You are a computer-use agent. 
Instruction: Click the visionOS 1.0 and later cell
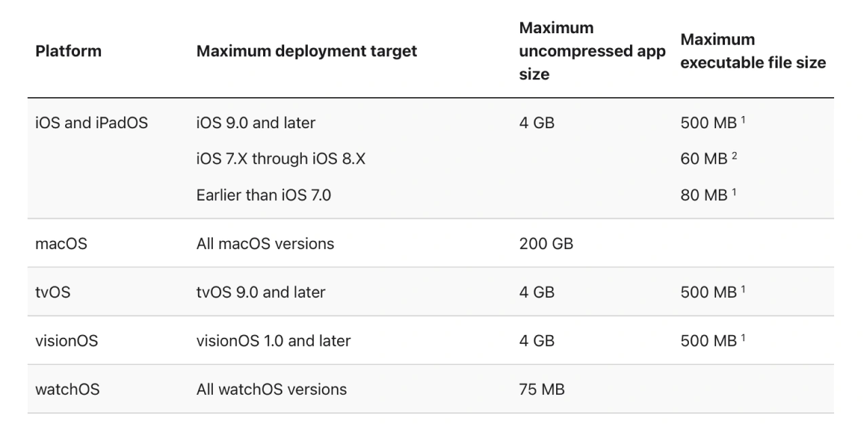coord(273,341)
